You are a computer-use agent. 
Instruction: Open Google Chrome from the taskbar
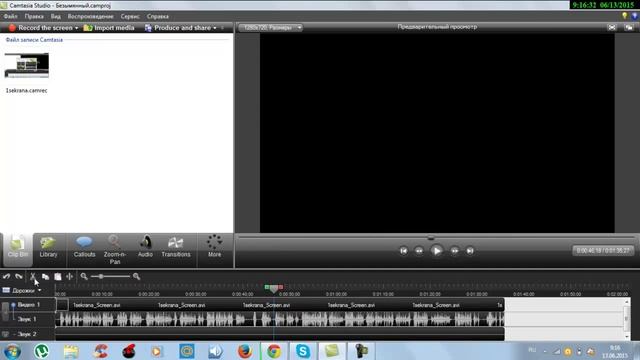coord(273,351)
